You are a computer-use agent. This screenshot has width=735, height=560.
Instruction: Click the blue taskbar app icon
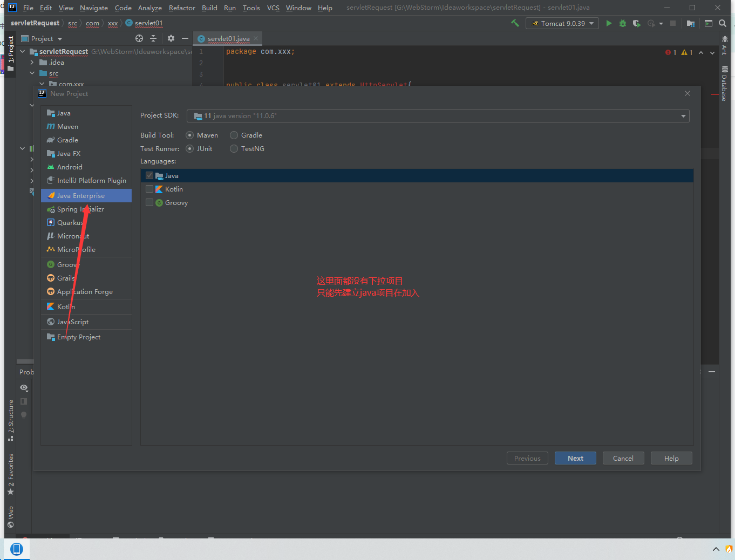(17, 549)
